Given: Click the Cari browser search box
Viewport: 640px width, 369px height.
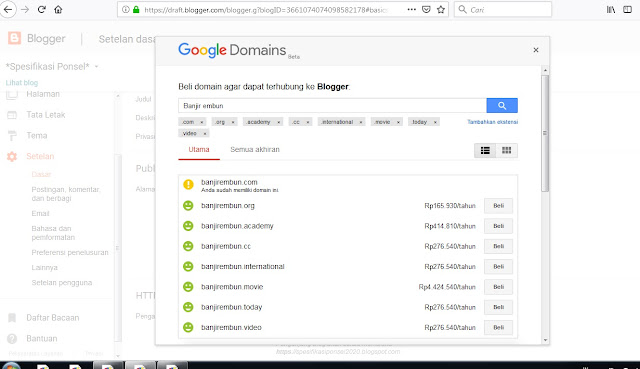Looking at the screenshot, I should click(503, 9).
